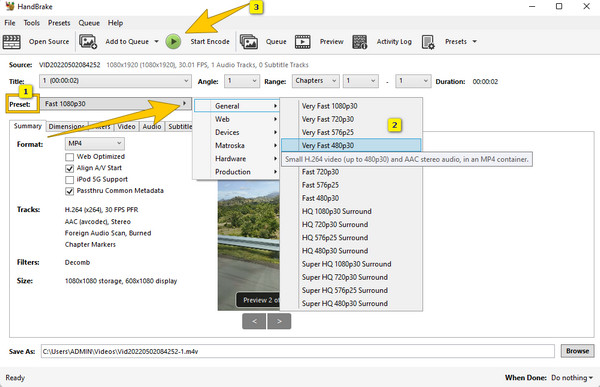Open the When Done dropdown
Image resolution: width=600 pixels, height=387 pixels.
[572, 378]
